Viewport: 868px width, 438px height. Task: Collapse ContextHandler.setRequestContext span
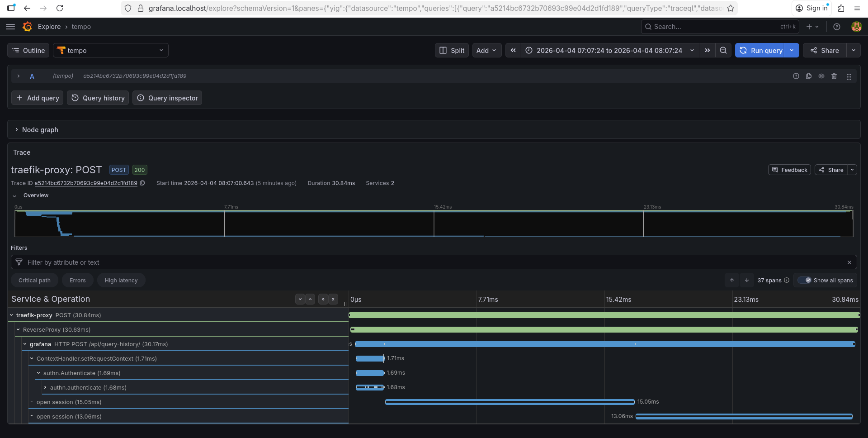(x=32, y=358)
